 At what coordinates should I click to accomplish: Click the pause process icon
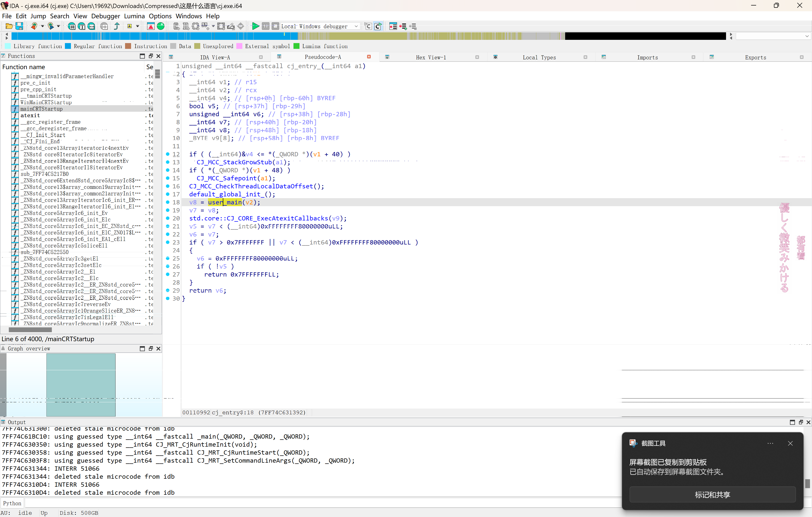coord(266,26)
